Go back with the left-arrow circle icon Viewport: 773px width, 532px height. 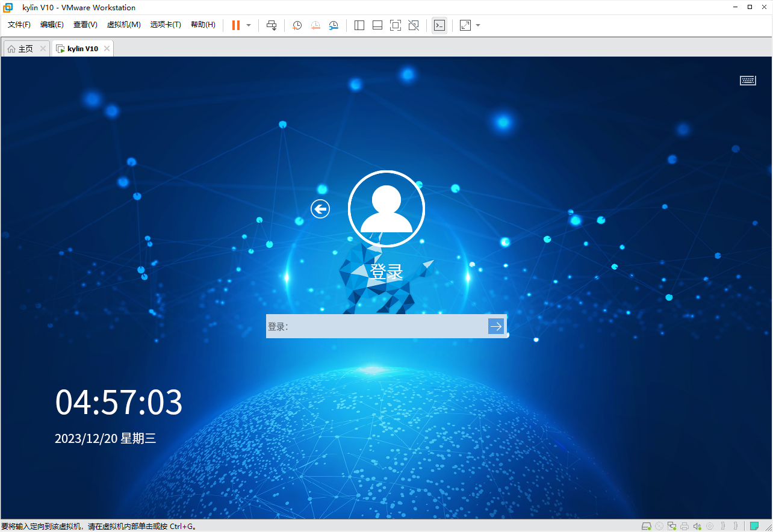pyautogui.click(x=320, y=209)
